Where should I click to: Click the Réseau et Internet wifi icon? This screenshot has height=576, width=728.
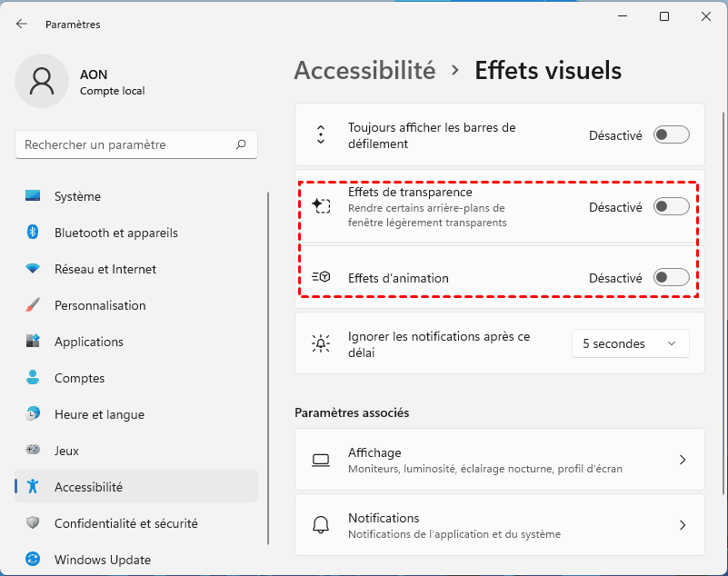(x=33, y=269)
